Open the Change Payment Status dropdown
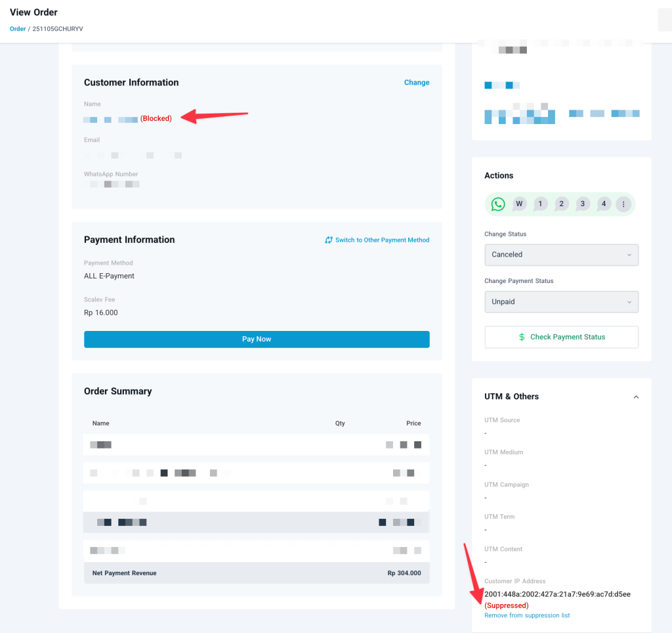672x633 pixels. 562,302
